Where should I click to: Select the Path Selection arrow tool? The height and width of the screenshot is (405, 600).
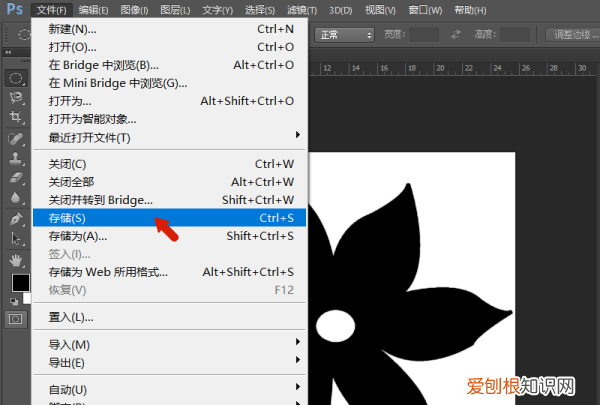pos(16,238)
